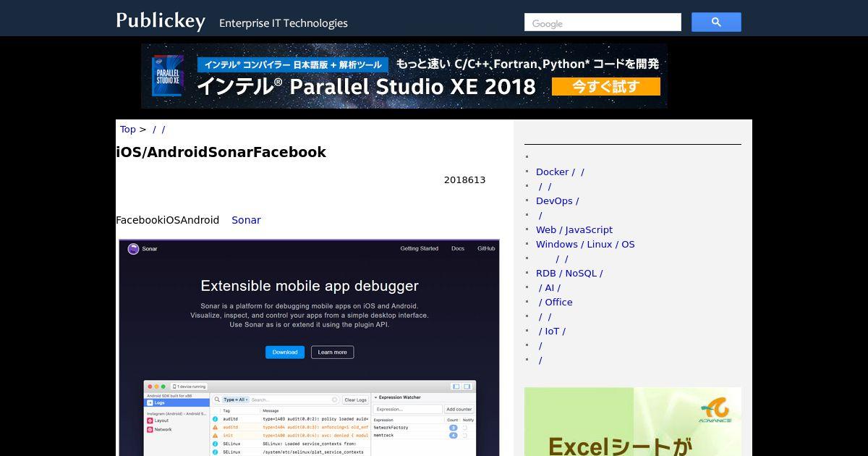Focus the Google search input field
Screen dimensions: 868x456
coord(603,22)
